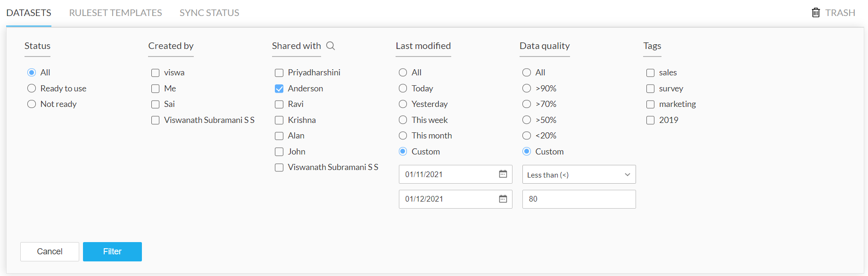Switch to Ruleset Templates tab
This screenshot has height=276, width=868.
[x=116, y=13]
